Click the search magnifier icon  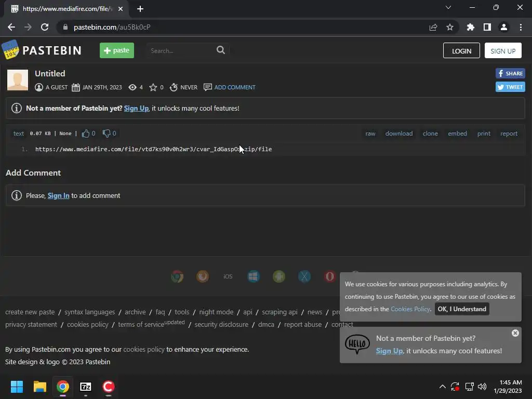click(220, 50)
